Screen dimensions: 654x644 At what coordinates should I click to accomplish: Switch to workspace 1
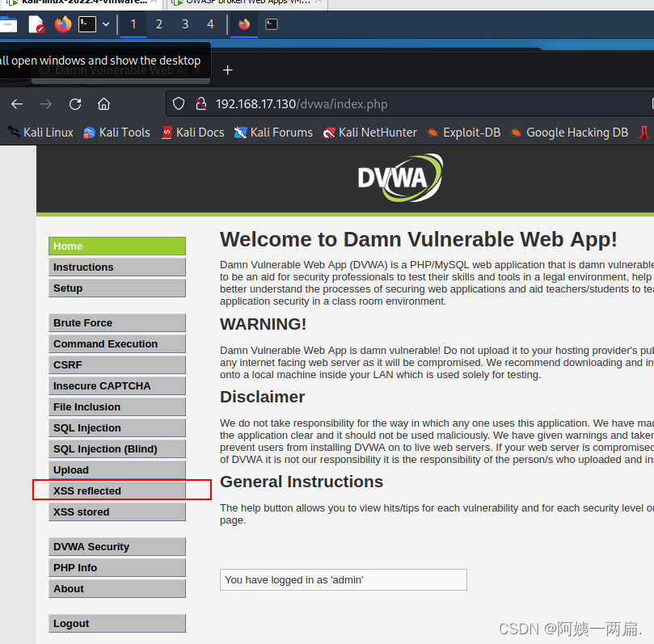click(133, 24)
